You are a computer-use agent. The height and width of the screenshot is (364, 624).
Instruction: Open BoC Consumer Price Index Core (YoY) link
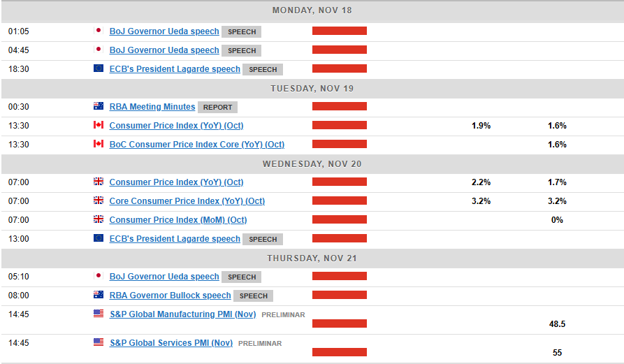[196, 145]
